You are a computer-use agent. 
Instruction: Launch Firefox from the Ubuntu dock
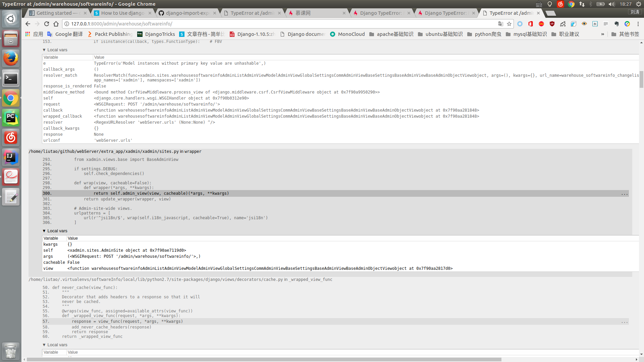point(11,58)
